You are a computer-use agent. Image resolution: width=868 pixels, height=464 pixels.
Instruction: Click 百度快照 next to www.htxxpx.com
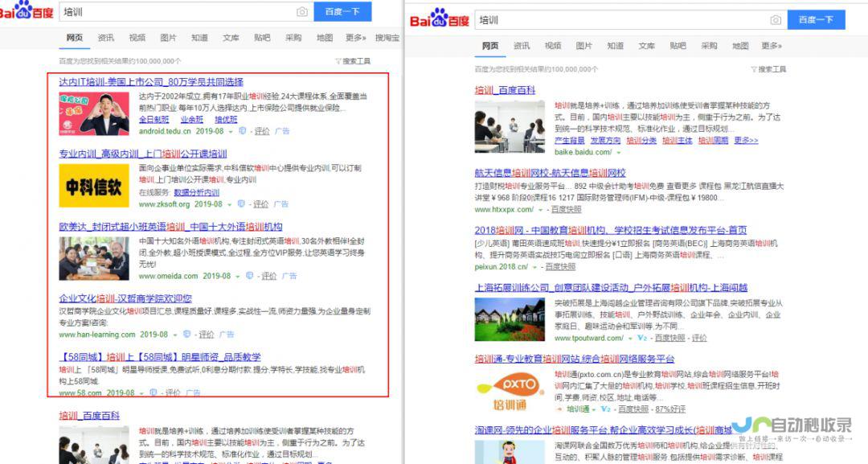tap(566, 210)
